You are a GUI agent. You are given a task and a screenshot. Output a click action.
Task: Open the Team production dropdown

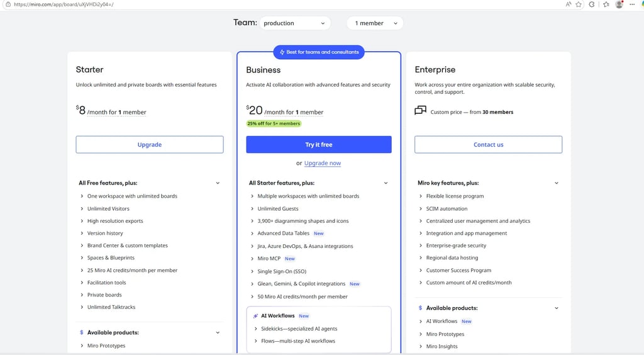[x=295, y=23]
